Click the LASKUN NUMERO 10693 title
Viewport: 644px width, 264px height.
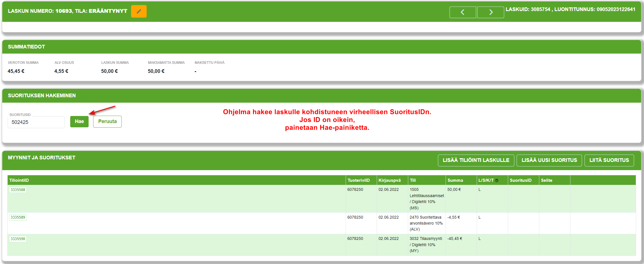pos(68,11)
